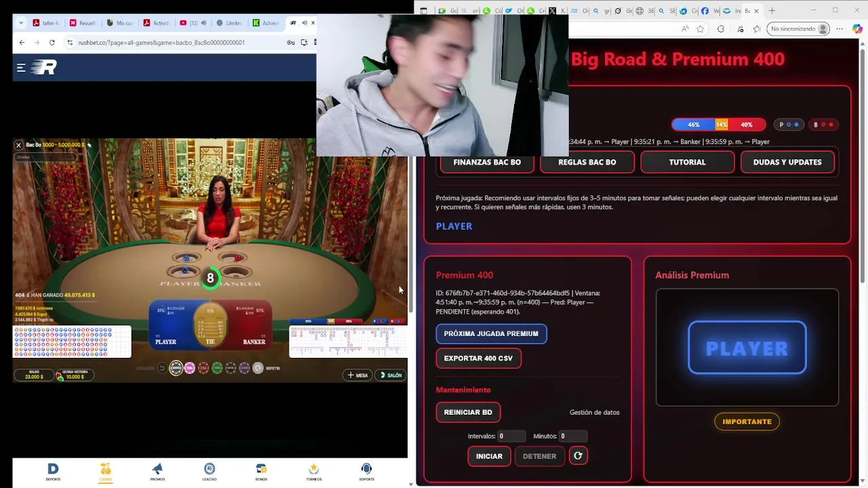868x488 pixels.
Task: Mute the audio on the Rushbet tab
Action: tap(304, 23)
